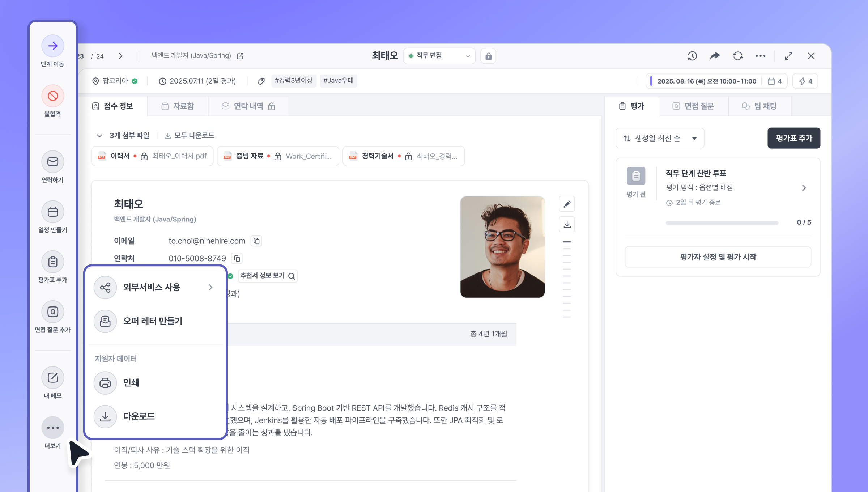Click the 일정 만들기 calendar icon
Image resolution: width=868 pixels, height=492 pixels.
53,212
